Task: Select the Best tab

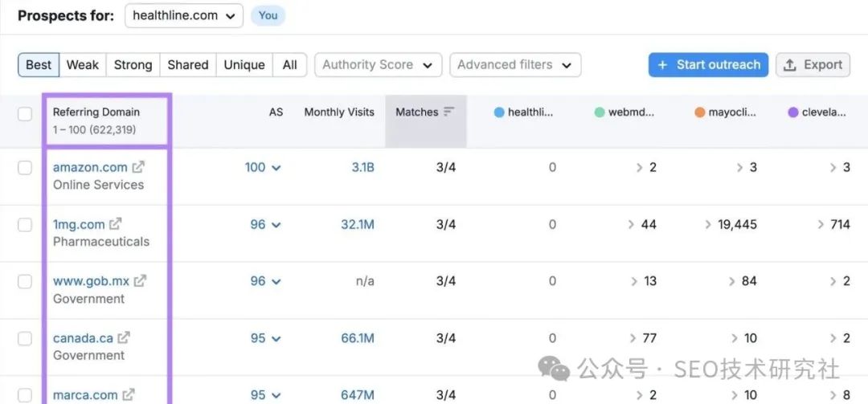Action: 39,65
